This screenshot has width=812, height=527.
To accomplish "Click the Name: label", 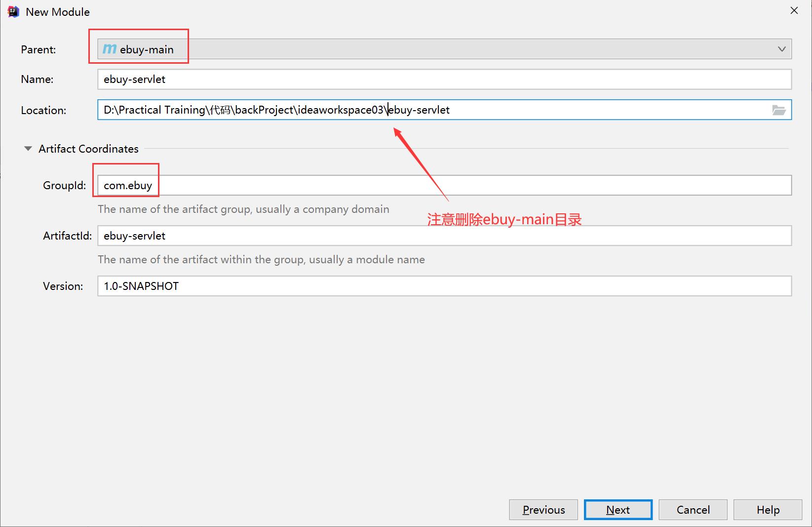I will (37, 79).
